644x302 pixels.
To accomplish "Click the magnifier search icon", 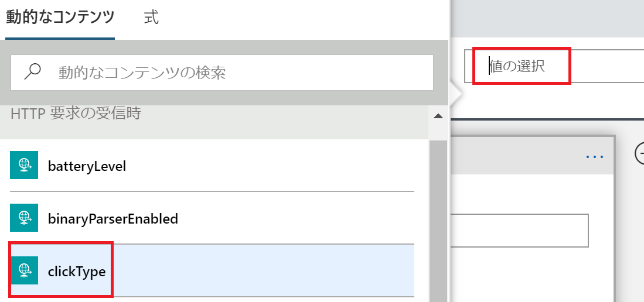I will (x=33, y=72).
